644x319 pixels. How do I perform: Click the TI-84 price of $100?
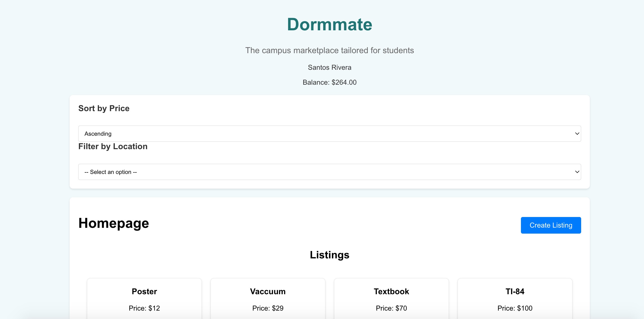point(515,308)
